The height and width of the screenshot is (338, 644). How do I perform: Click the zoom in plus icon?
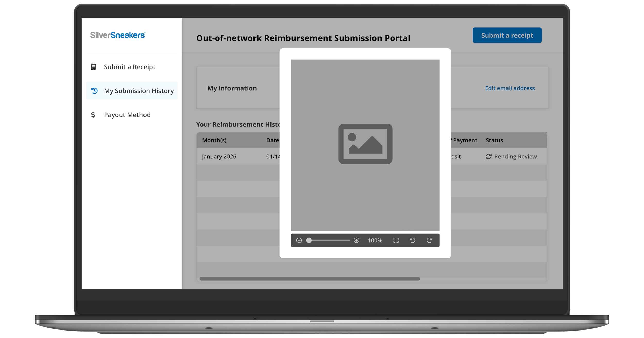point(357,240)
